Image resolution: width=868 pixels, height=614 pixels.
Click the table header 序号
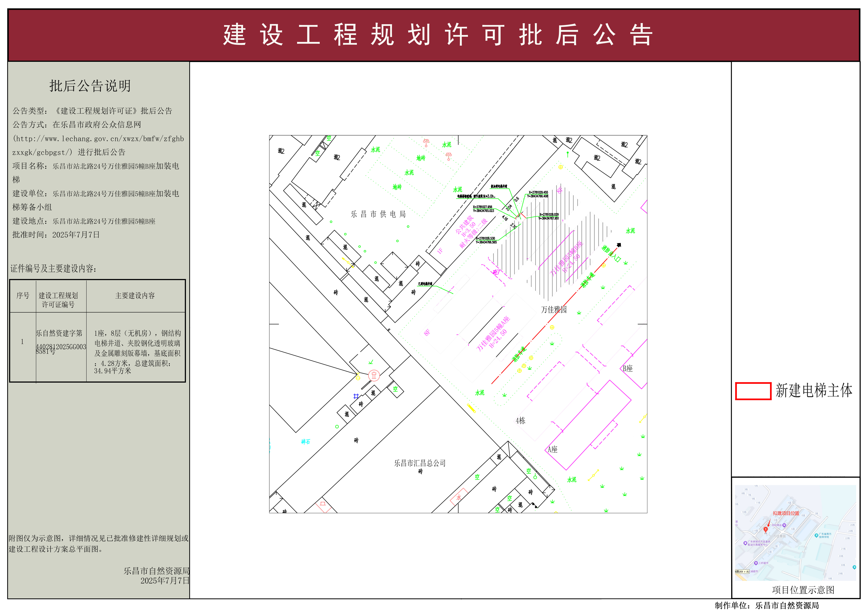coord(23,296)
